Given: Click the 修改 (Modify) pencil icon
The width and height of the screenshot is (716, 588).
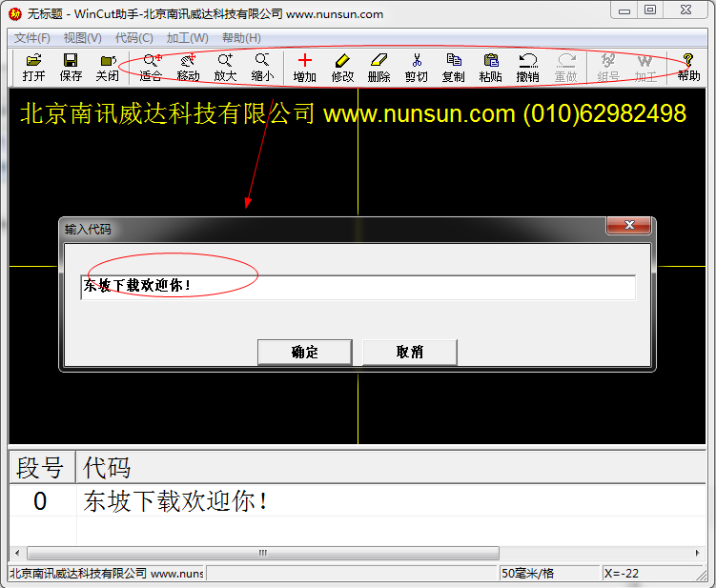Looking at the screenshot, I should point(342,68).
